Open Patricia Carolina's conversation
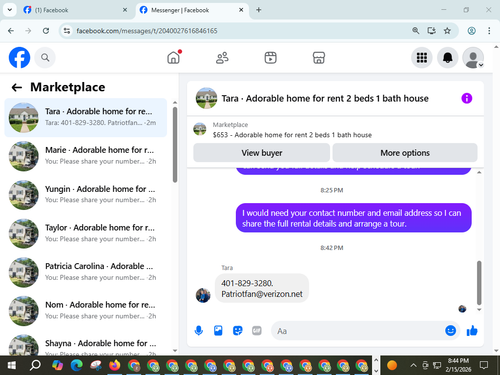 (x=86, y=272)
